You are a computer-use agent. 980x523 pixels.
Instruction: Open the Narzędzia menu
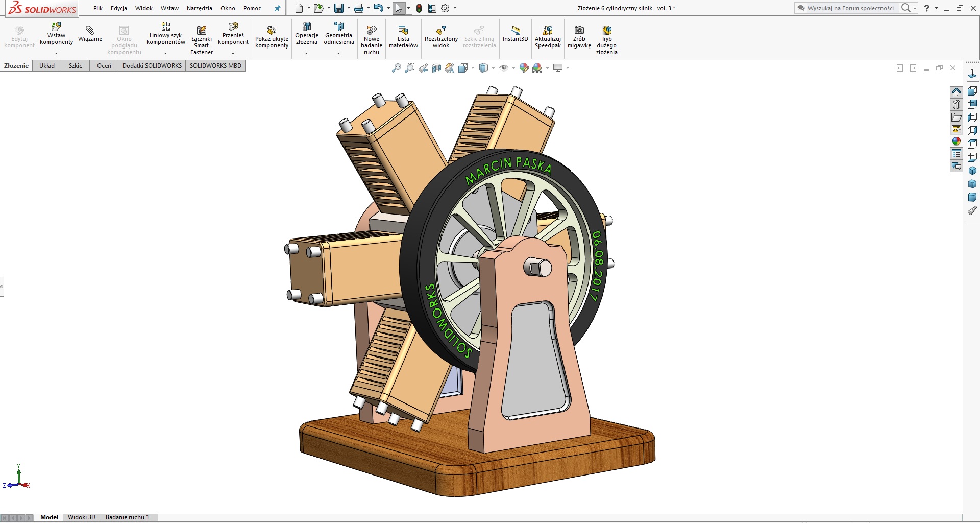tap(199, 8)
